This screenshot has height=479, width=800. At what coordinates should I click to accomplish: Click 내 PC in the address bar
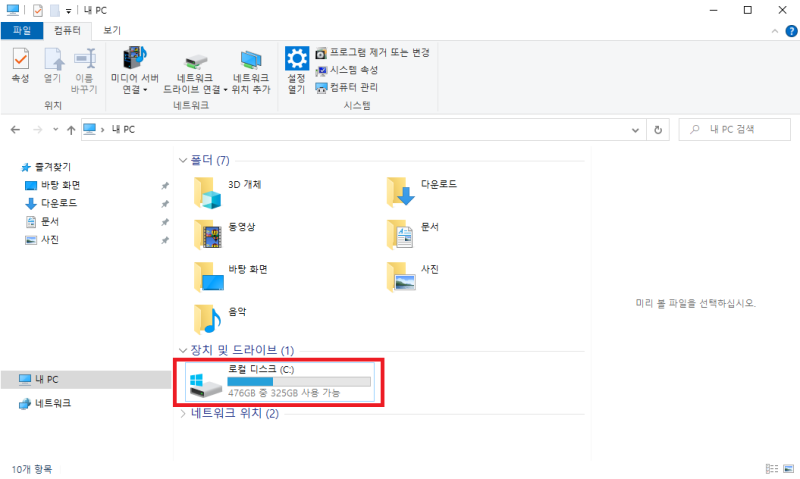[123, 130]
